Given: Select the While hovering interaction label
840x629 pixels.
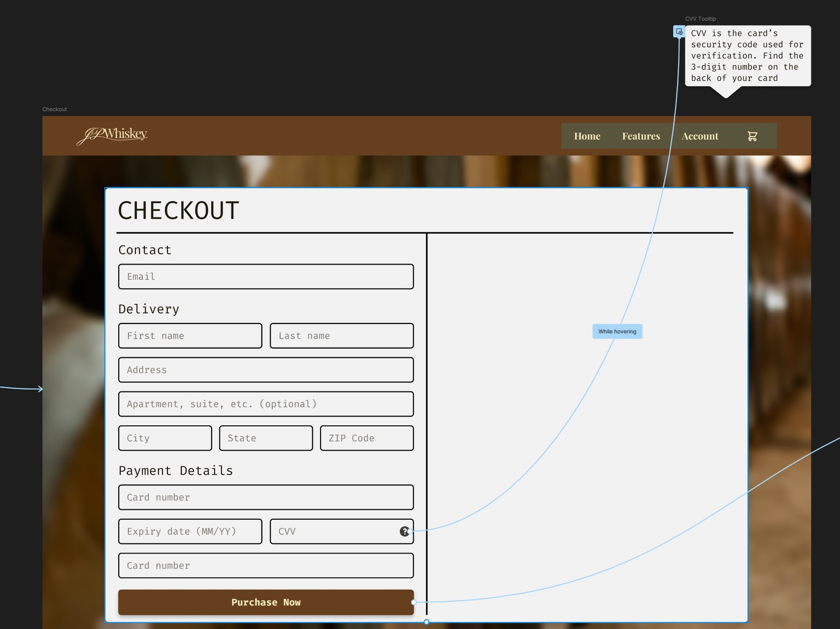Looking at the screenshot, I should pos(617,331).
